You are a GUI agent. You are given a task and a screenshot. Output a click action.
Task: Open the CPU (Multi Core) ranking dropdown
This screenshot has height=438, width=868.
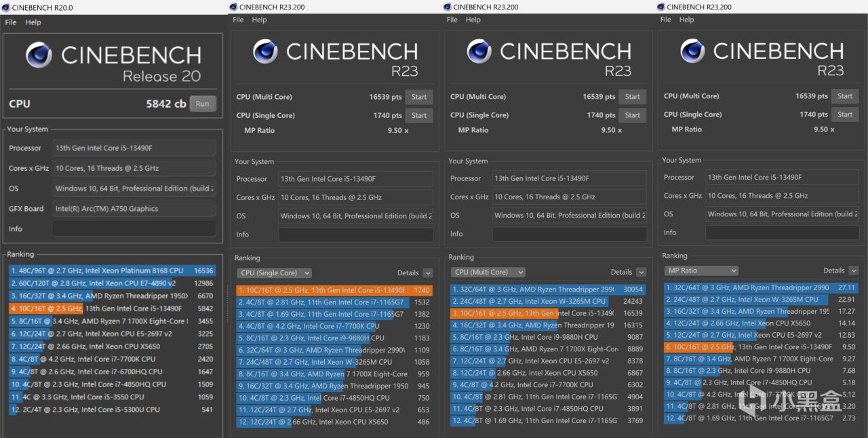[x=488, y=272]
